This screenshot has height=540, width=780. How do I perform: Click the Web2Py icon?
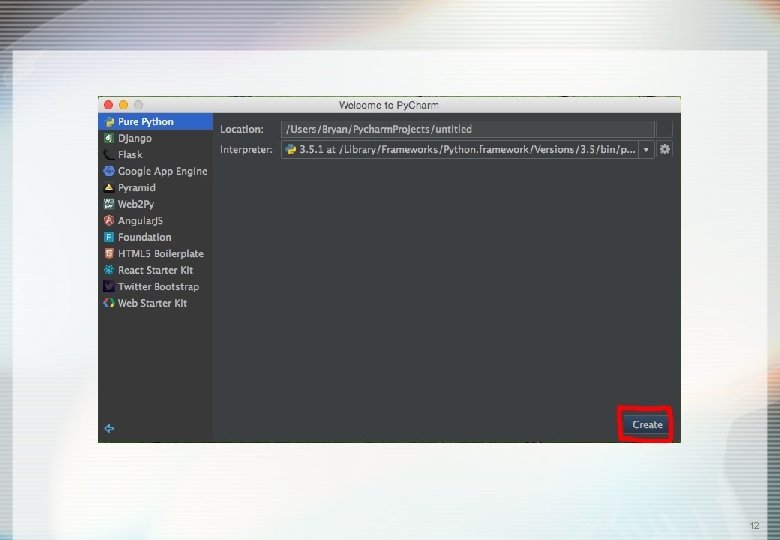point(109,204)
